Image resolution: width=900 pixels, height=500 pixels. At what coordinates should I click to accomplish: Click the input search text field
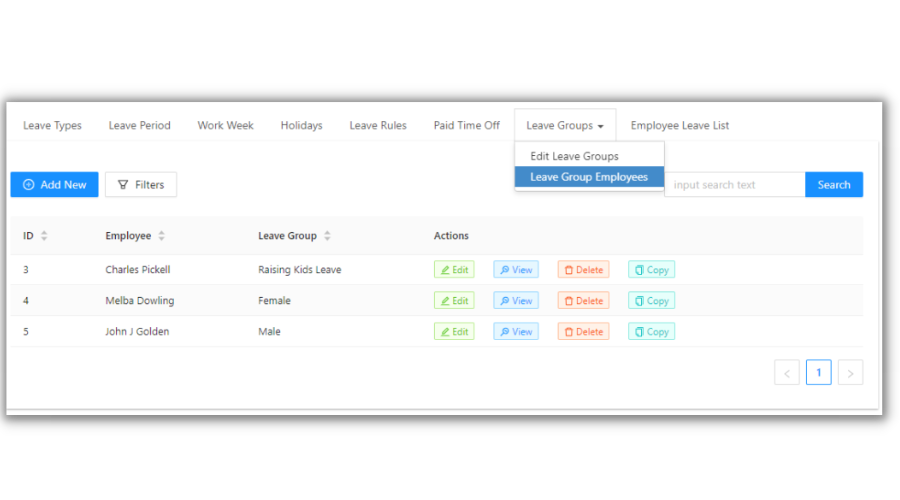click(735, 185)
